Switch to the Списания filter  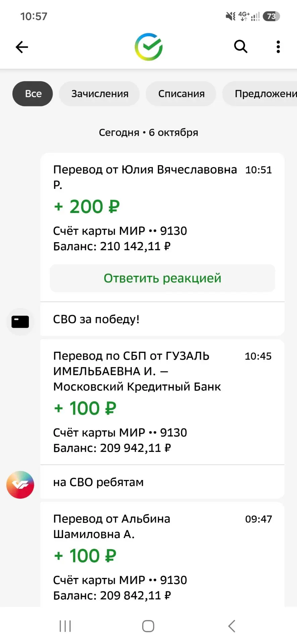point(181,94)
